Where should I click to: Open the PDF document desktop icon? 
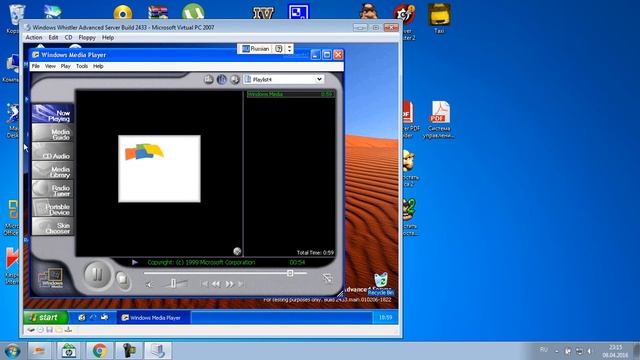[x=439, y=120]
